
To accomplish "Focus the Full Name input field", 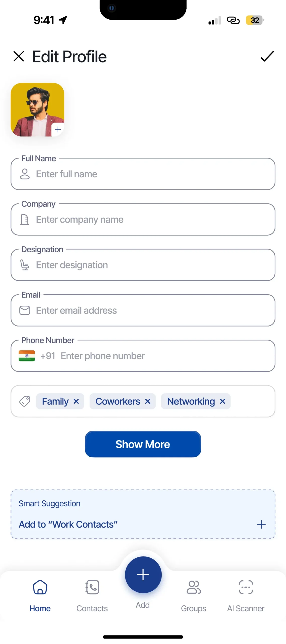I will (x=151, y=174).
